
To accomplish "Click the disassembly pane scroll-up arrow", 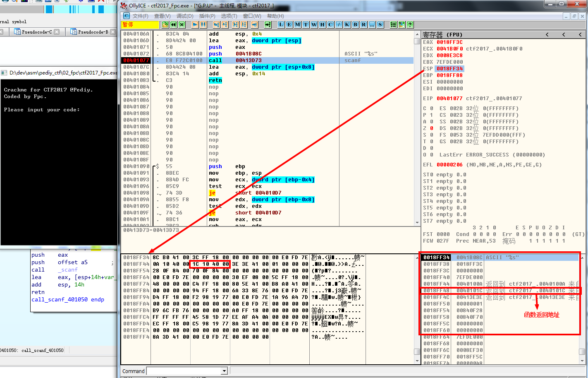I will pos(417,34).
